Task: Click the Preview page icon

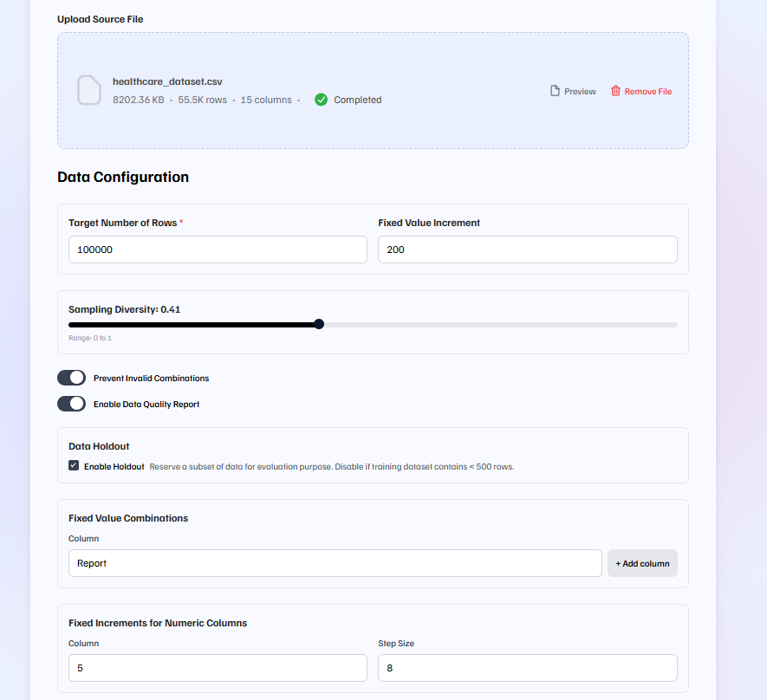Action: pos(556,91)
